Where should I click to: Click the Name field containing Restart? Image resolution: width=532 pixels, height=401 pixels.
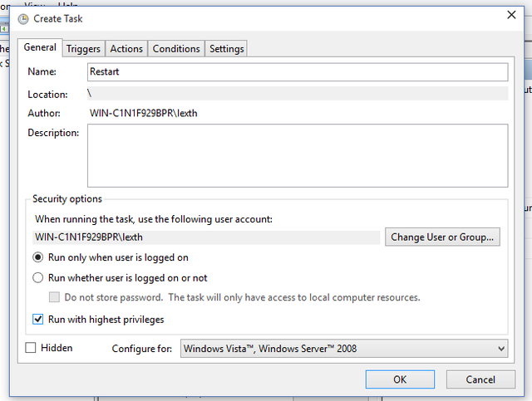point(298,72)
